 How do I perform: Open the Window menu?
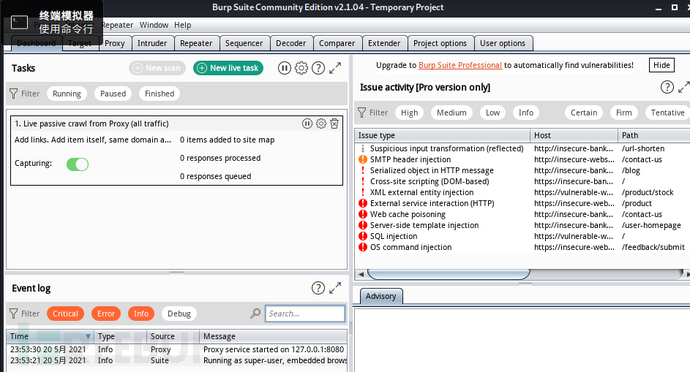tap(154, 25)
